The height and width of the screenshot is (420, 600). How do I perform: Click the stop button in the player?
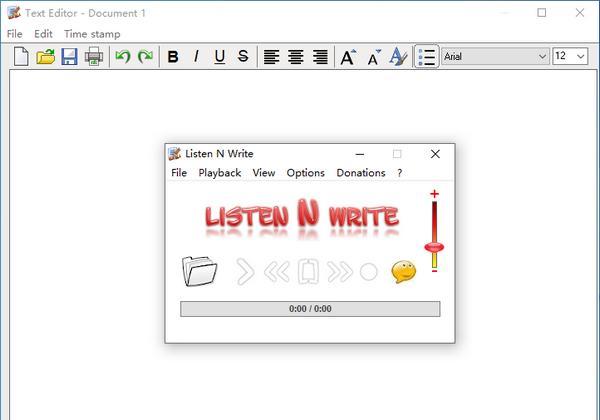[x=308, y=272]
